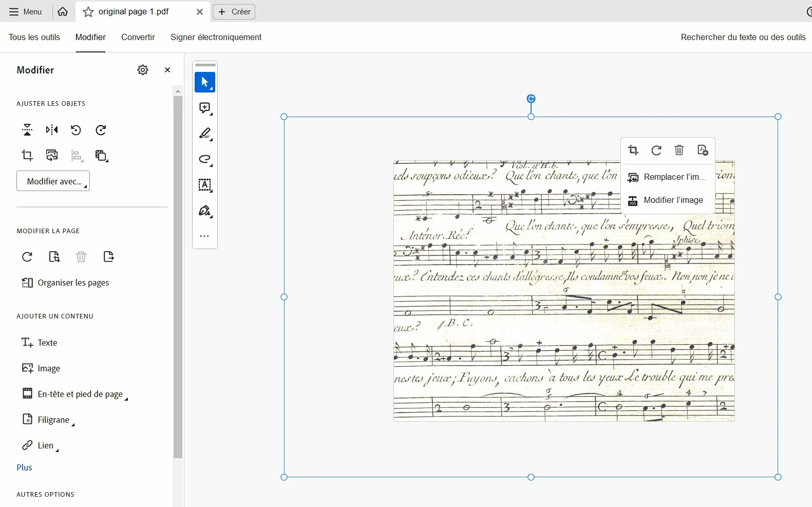Screen dimensions: 812x507
Task: Star the original page 1.pdf tab
Action: (x=88, y=12)
